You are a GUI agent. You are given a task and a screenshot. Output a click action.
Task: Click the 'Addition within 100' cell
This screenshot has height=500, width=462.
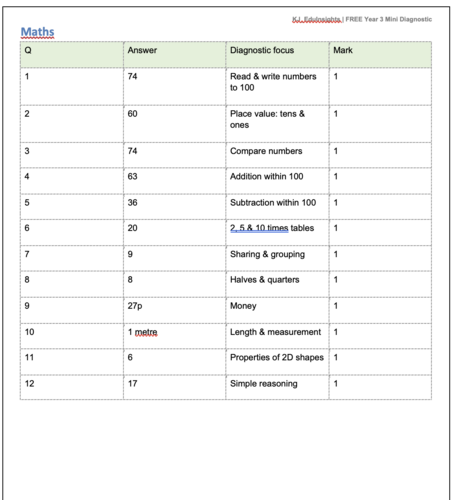(x=277, y=181)
